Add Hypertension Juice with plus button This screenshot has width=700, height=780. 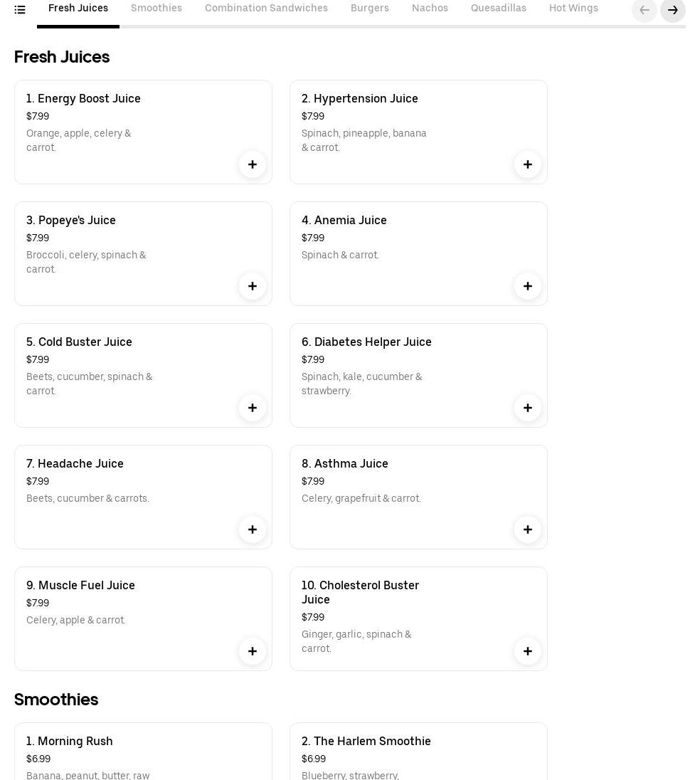[527, 164]
